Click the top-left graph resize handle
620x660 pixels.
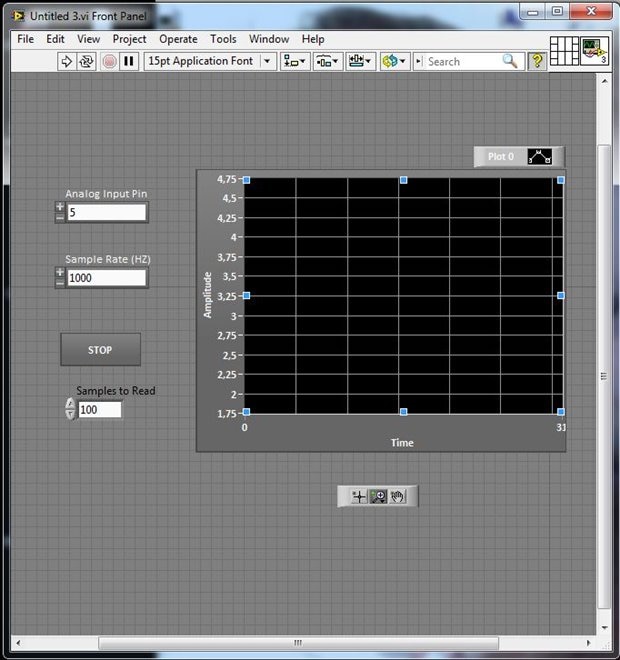click(247, 180)
